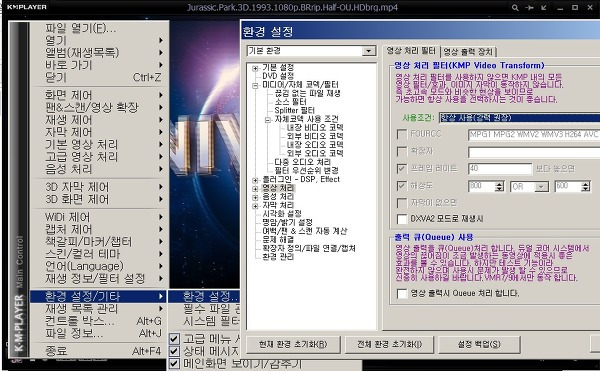Toggle the 확장자 checkbox

tap(402, 151)
